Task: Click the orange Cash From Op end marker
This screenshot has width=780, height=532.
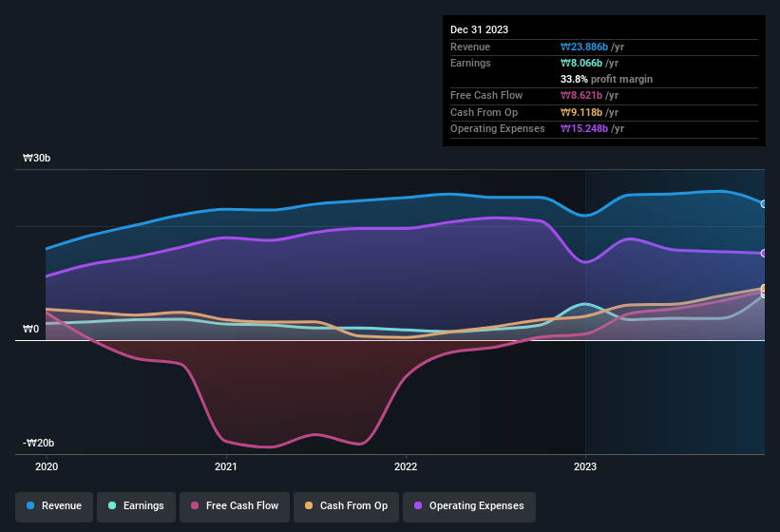Action: click(x=764, y=289)
